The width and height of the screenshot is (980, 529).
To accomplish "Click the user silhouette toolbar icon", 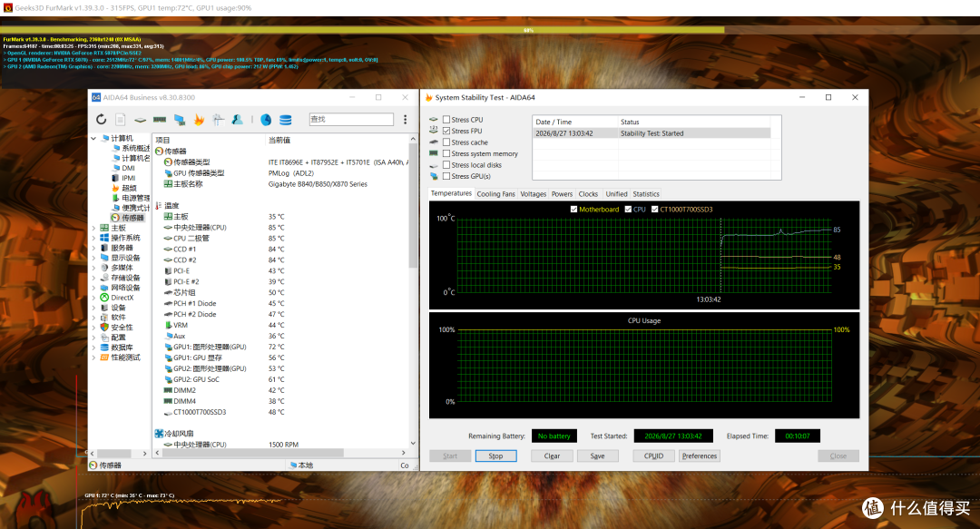I will point(238,120).
